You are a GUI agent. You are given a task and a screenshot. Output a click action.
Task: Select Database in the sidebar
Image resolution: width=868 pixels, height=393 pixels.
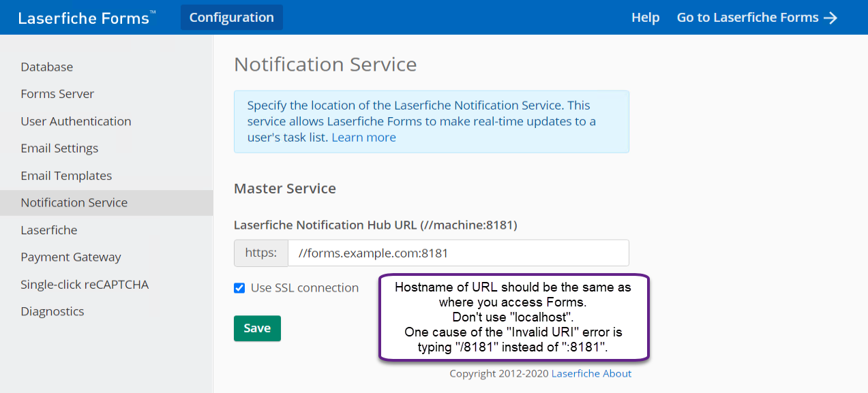pyautogui.click(x=47, y=67)
